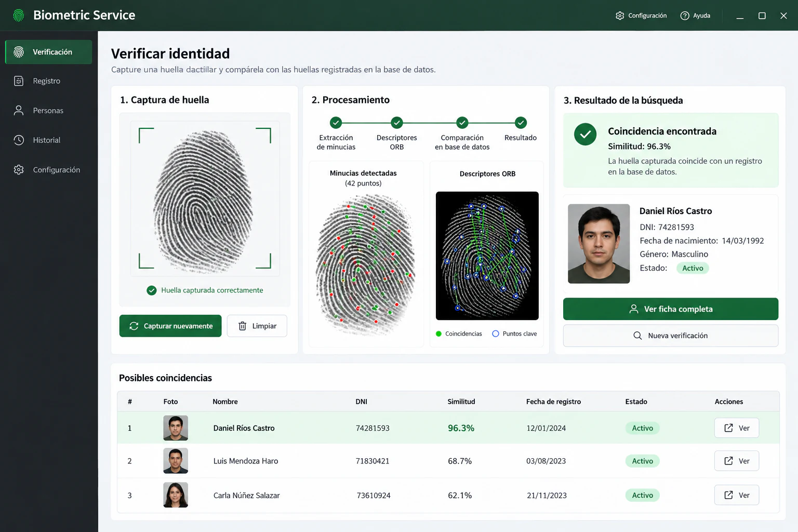Click the Coincidencia encontrada checkmark icon
The height and width of the screenshot is (532, 798).
(586, 135)
